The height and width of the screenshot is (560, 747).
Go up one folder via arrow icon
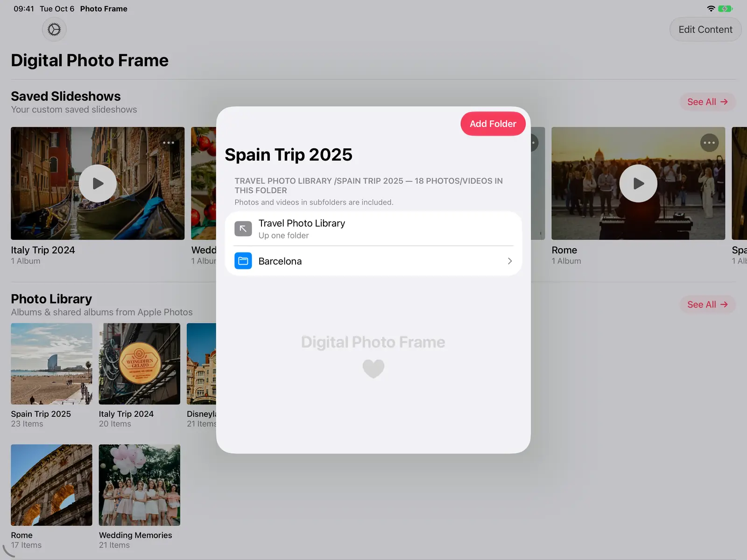[x=243, y=229]
